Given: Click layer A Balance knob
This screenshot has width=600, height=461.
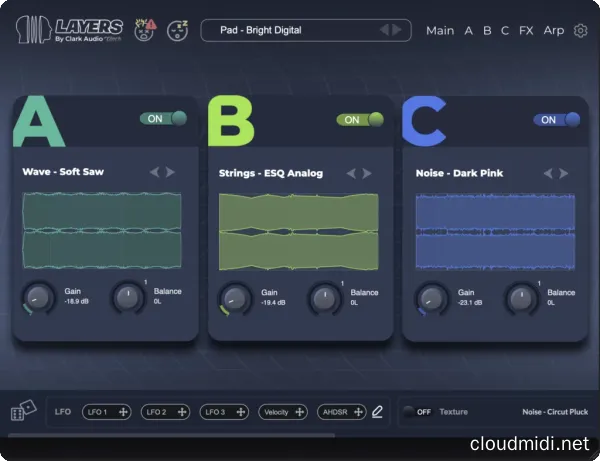Looking at the screenshot, I should [x=128, y=298].
